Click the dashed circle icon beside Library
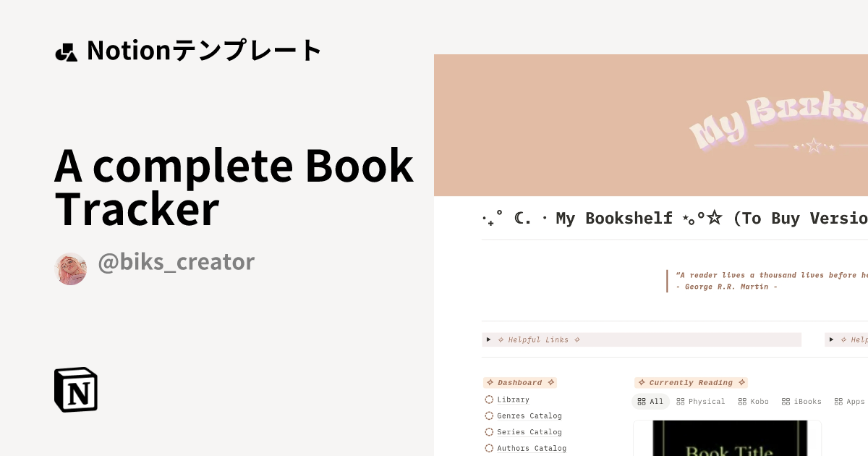The height and width of the screenshot is (456, 868). 489,399
